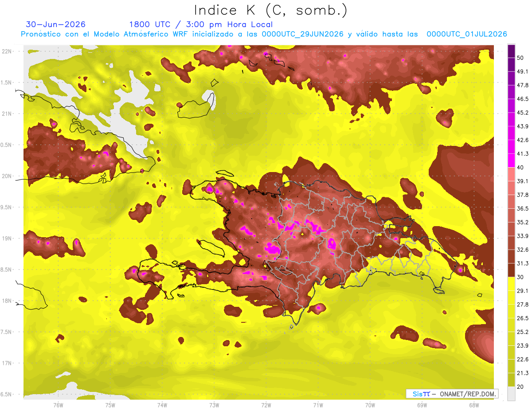
Task: Click the longitude label '70W'
Action: click(370, 405)
